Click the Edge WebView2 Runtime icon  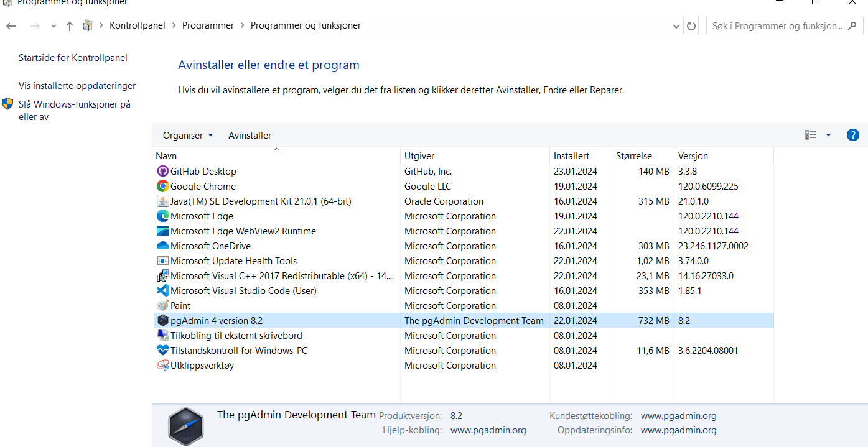[162, 231]
